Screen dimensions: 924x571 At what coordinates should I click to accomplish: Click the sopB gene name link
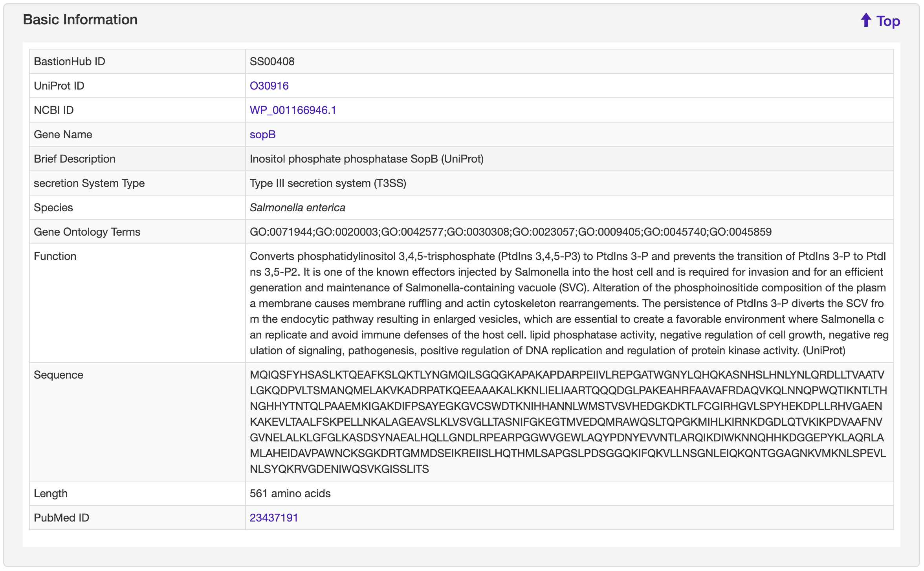262,134
